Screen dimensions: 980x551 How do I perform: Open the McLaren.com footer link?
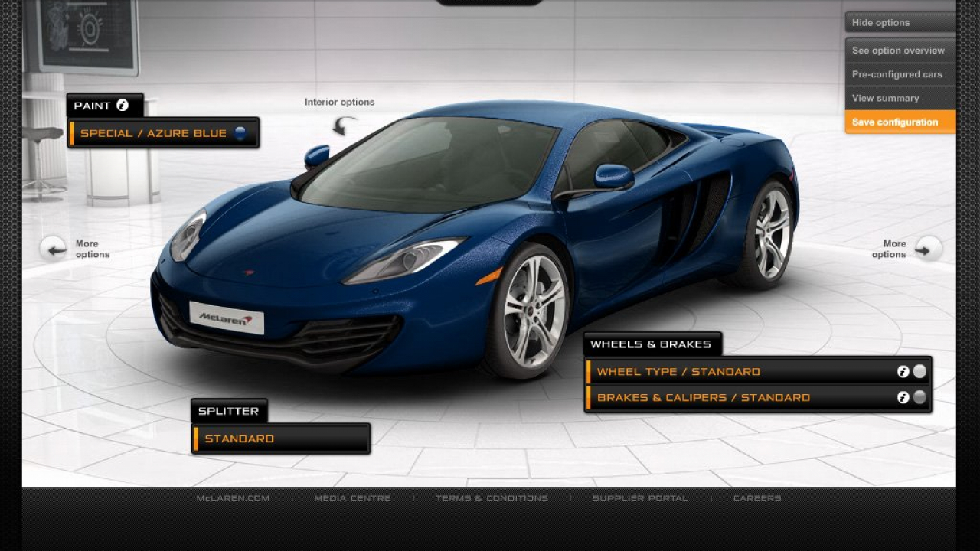pyautogui.click(x=233, y=498)
